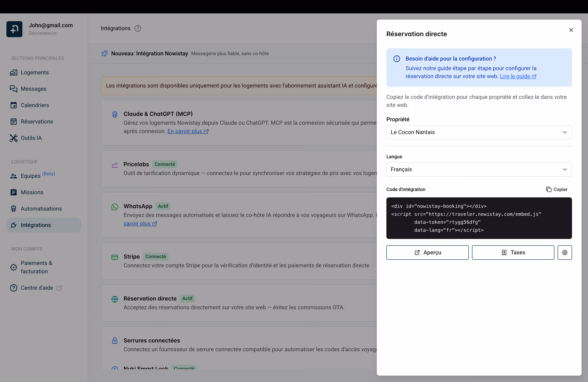Click the robot icon for Claude & ChatGPT (MCP)
Viewport: 588px width, 382px height.
point(115,114)
